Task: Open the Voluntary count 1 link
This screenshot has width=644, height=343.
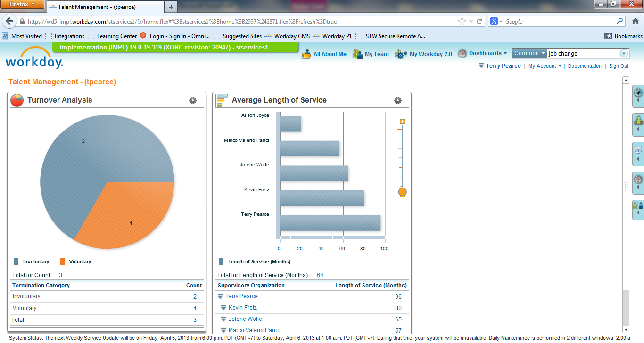Action: click(x=195, y=308)
